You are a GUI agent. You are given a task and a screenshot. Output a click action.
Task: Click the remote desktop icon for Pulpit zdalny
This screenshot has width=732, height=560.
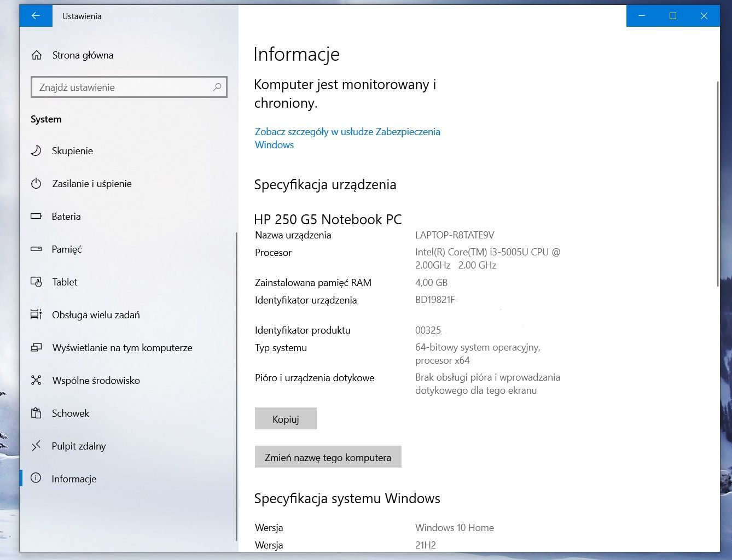pyautogui.click(x=36, y=446)
